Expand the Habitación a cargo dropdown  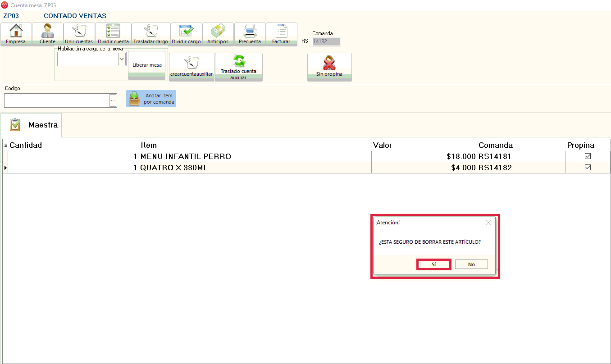coord(121,59)
